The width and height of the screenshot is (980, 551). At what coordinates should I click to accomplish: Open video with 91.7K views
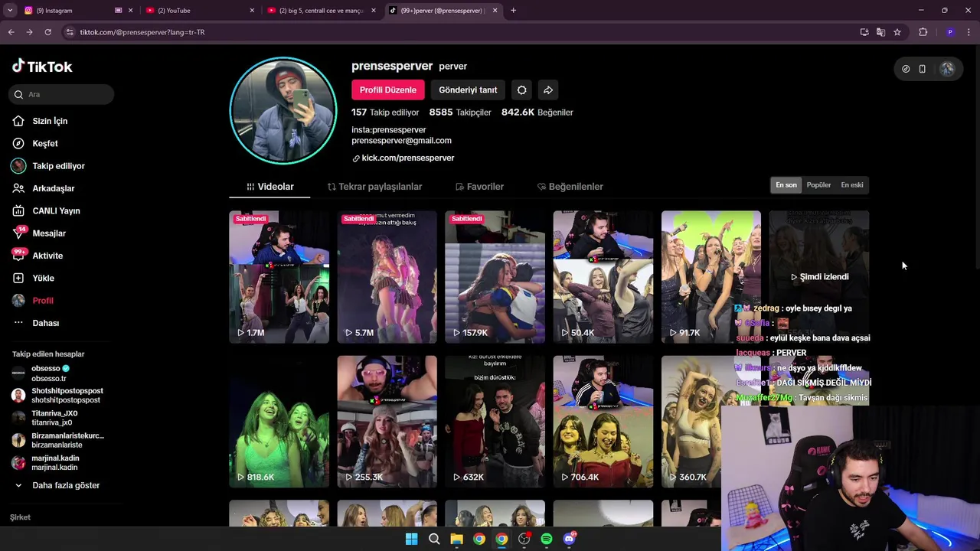click(x=711, y=277)
